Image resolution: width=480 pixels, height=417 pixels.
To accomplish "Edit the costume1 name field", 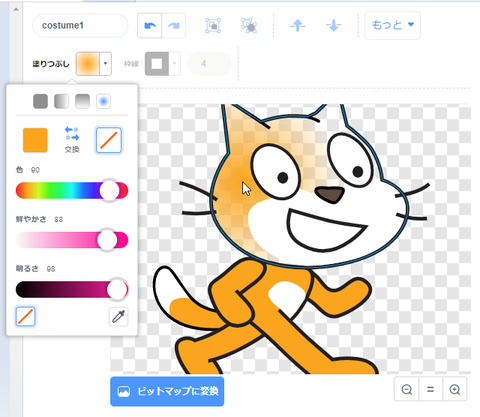I will pos(80,26).
